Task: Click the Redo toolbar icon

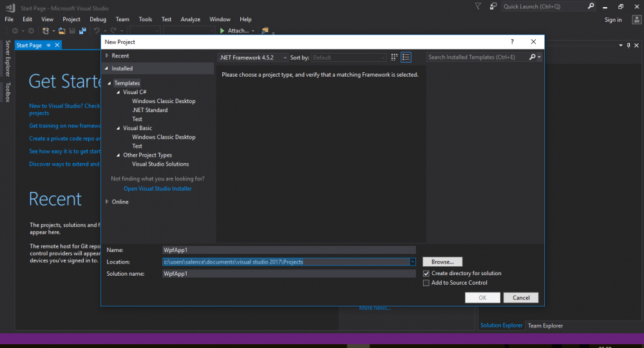Action: tap(113, 30)
